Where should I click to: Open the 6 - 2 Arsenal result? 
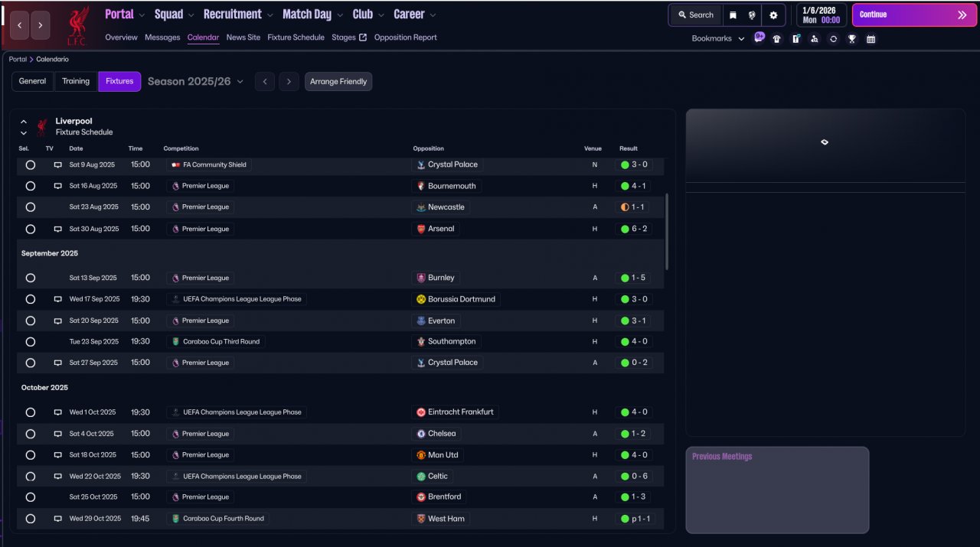point(633,229)
